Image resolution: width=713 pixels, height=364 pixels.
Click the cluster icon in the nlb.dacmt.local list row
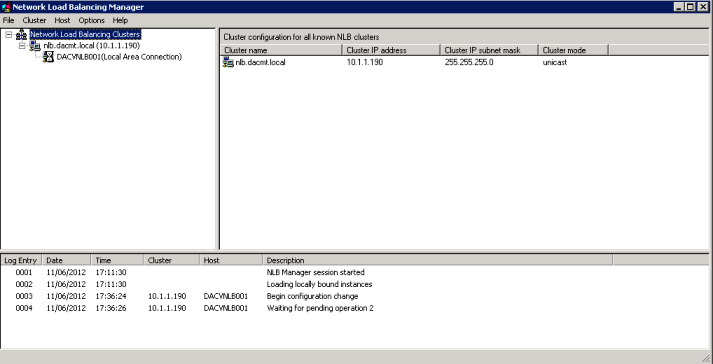point(228,62)
